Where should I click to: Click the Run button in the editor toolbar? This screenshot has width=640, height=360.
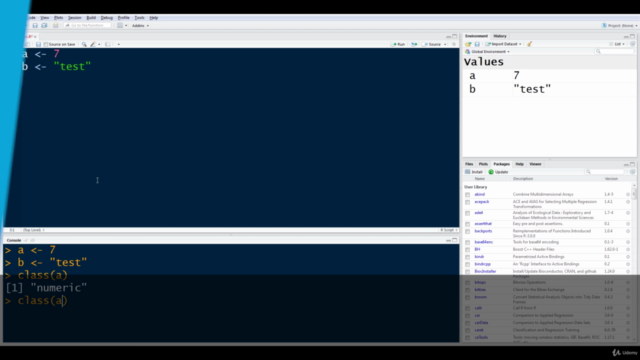pyautogui.click(x=398, y=44)
